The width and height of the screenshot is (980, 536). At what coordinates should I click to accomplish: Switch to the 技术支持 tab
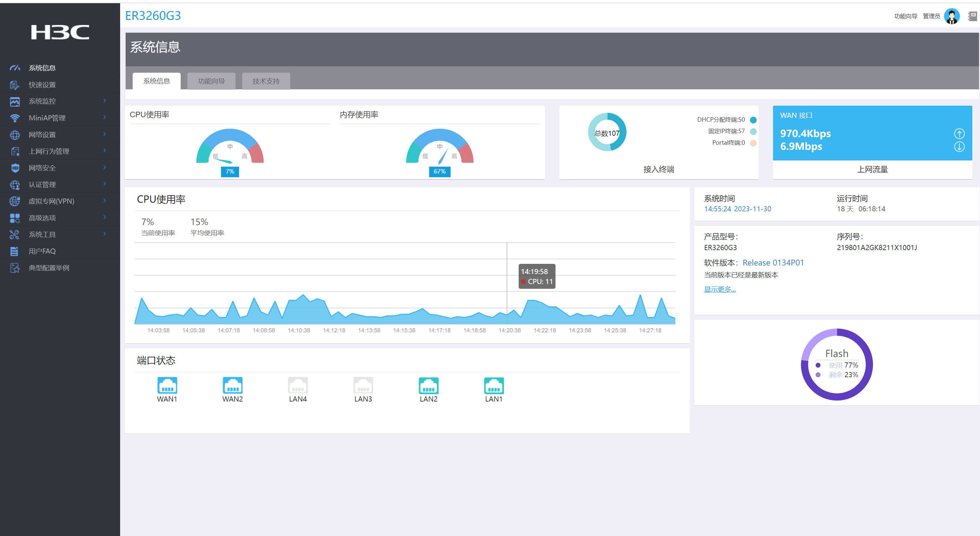pyautogui.click(x=266, y=81)
